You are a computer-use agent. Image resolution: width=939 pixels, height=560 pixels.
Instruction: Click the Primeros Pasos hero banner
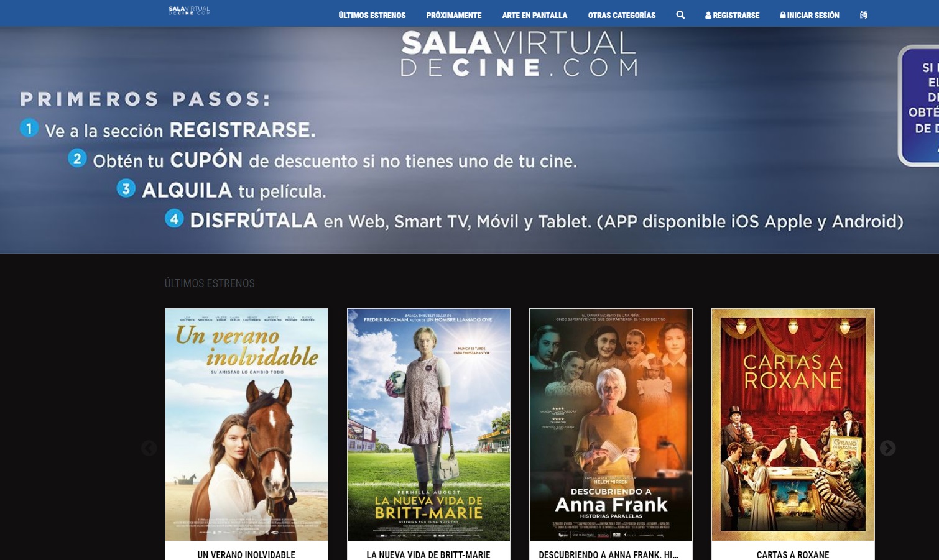click(470, 140)
